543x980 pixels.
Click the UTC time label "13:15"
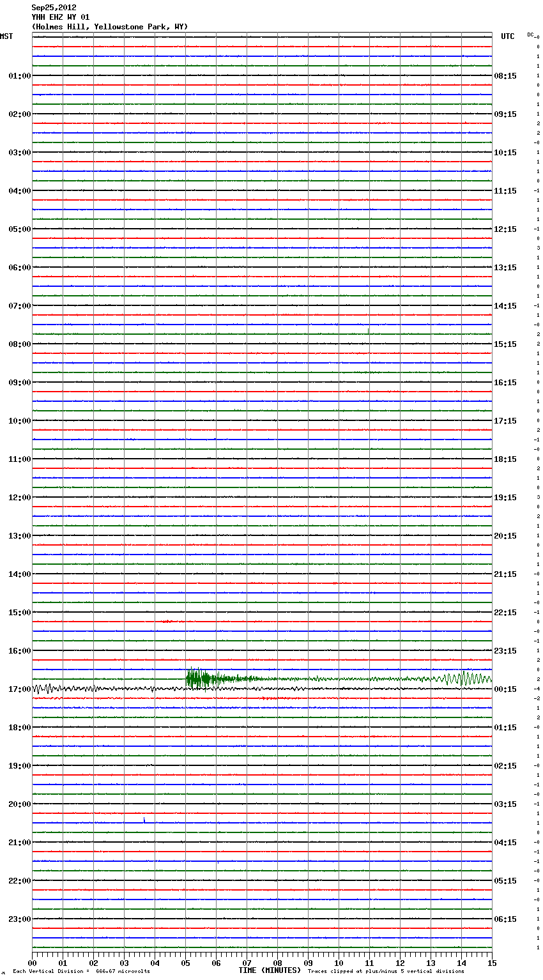(505, 268)
